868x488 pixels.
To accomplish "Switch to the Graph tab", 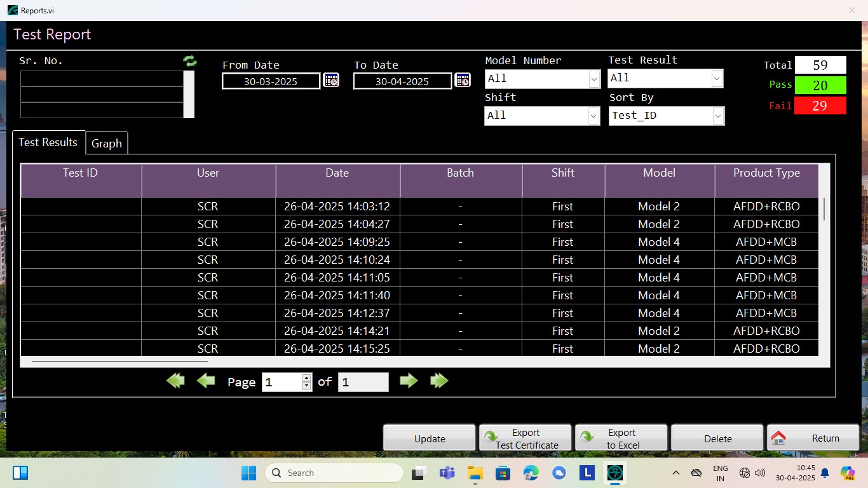I will coord(107,144).
